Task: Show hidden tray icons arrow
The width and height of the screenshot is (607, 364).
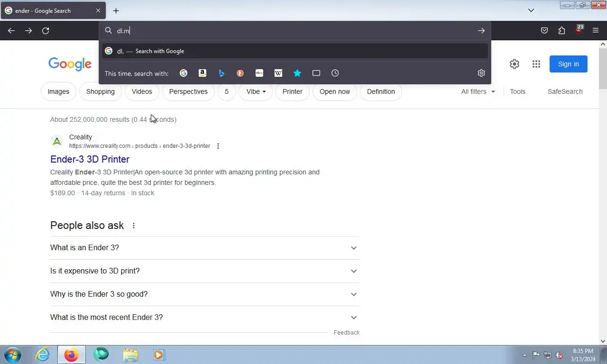Action: click(x=524, y=355)
